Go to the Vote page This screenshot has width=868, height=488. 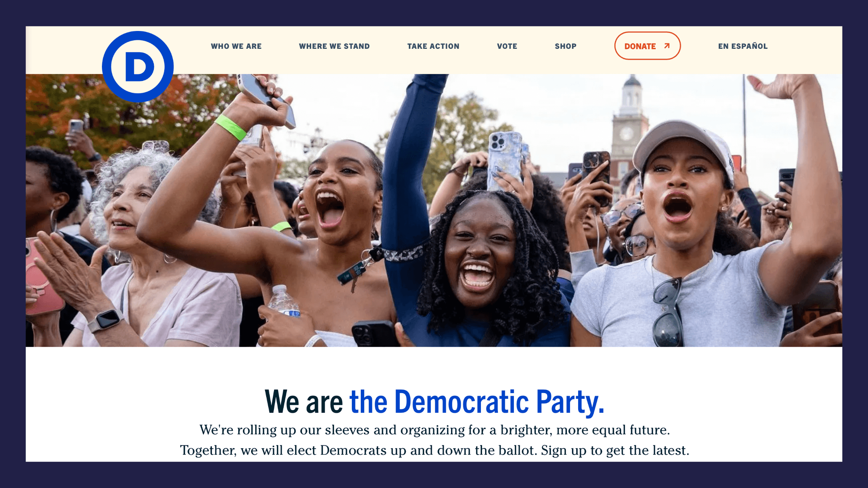(507, 46)
